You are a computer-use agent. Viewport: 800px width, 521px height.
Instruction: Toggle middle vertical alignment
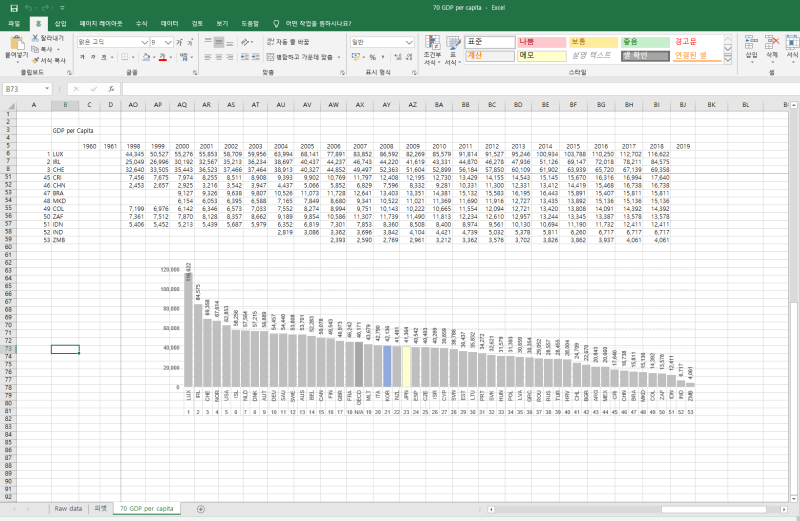click(x=219, y=42)
